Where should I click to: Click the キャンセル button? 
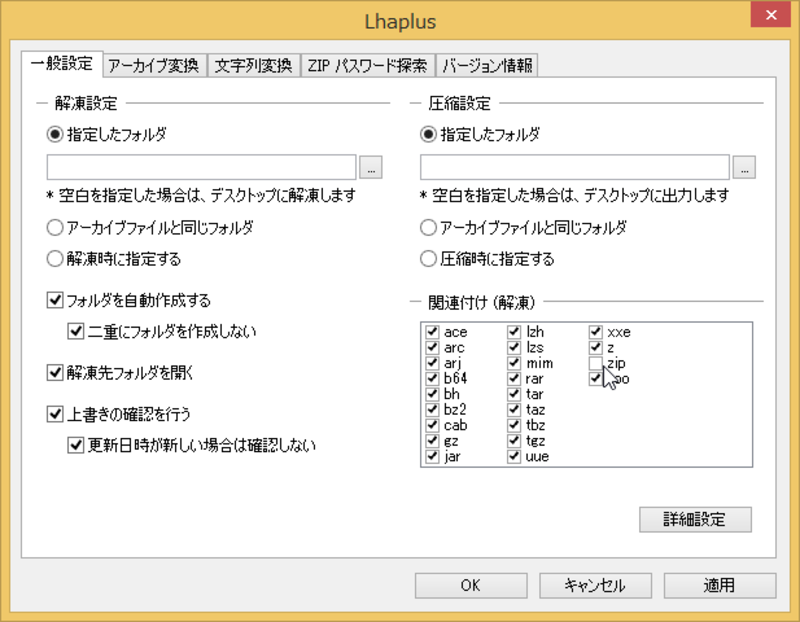pyautogui.click(x=595, y=585)
